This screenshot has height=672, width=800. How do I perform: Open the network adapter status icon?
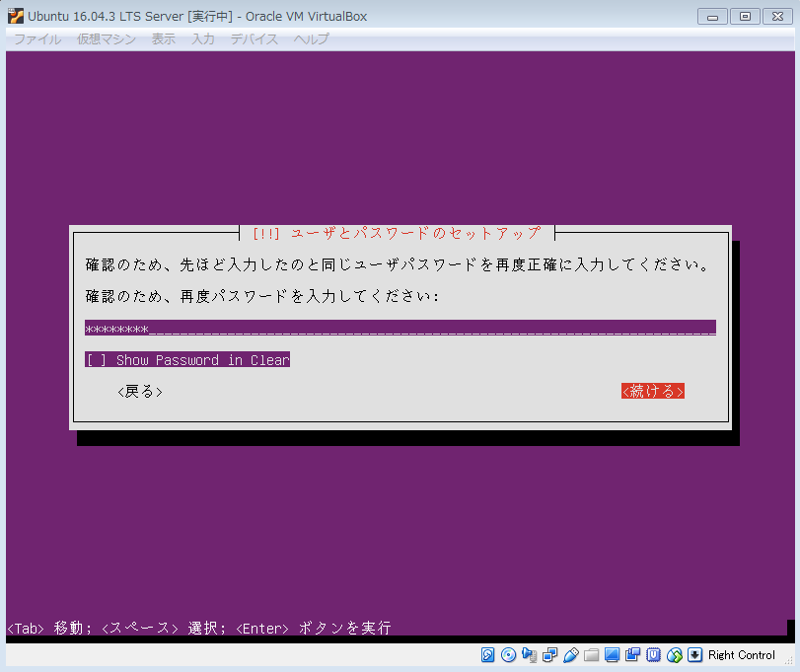click(x=549, y=655)
